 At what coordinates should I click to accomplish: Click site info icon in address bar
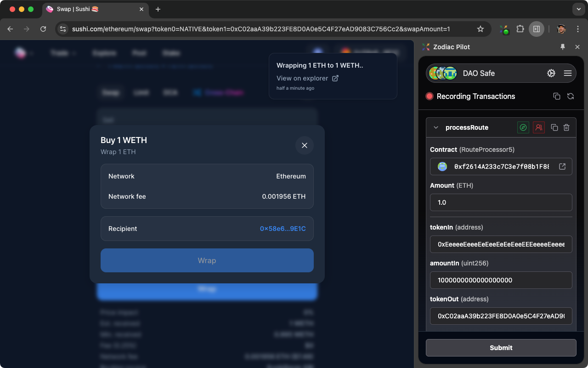click(63, 29)
